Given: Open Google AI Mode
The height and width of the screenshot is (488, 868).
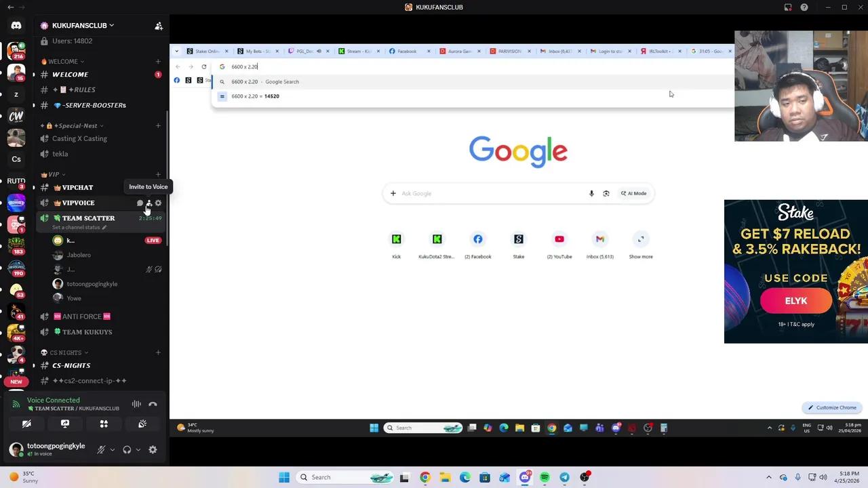Looking at the screenshot, I should point(634,193).
